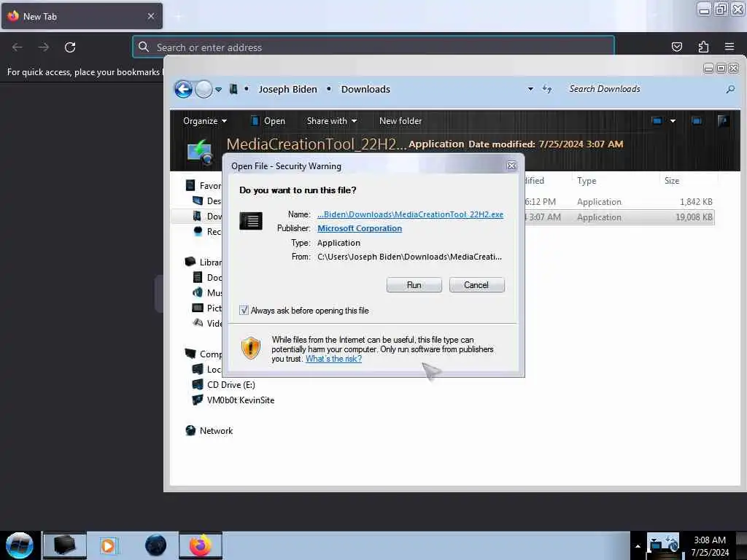Open a new Firefox tab with plus button

click(x=178, y=17)
